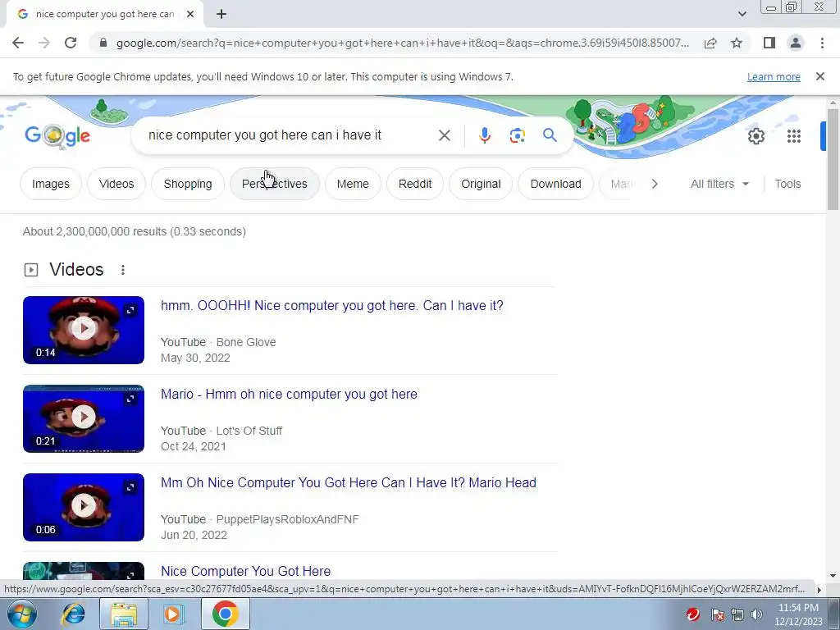The image size is (840, 630).
Task: Play the 0:14 Mario video thumbnail
Action: coord(84,330)
